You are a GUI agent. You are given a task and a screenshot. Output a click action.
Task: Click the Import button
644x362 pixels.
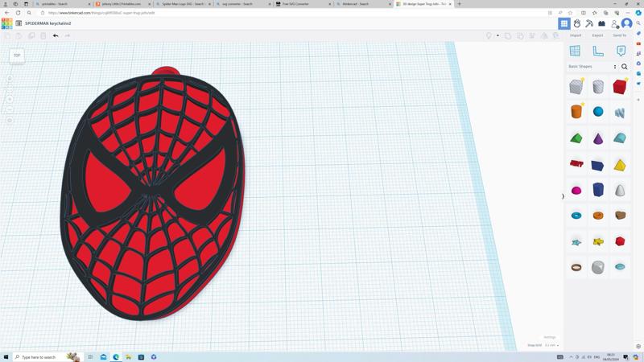coord(576,35)
